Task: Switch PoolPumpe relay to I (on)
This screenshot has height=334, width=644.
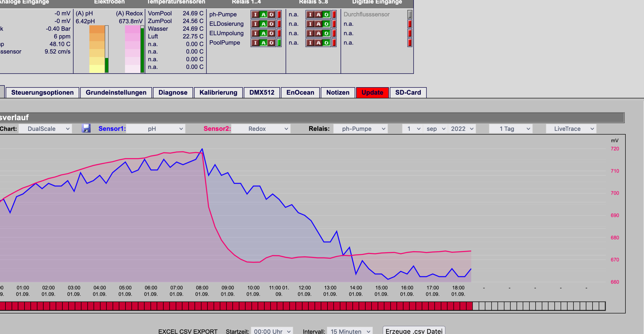Action: click(x=255, y=43)
